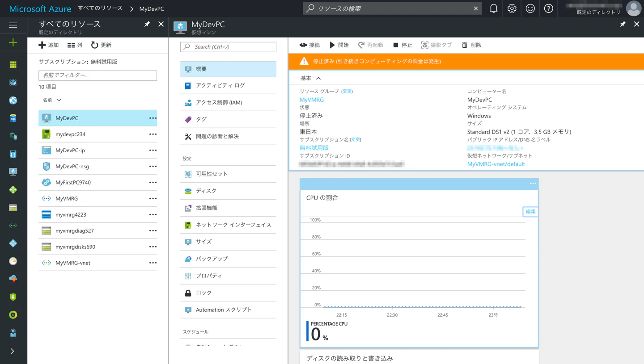The width and height of the screenshot is (644, 364).
Task: Open ロック menu item
Action: [x=228, y=293]
